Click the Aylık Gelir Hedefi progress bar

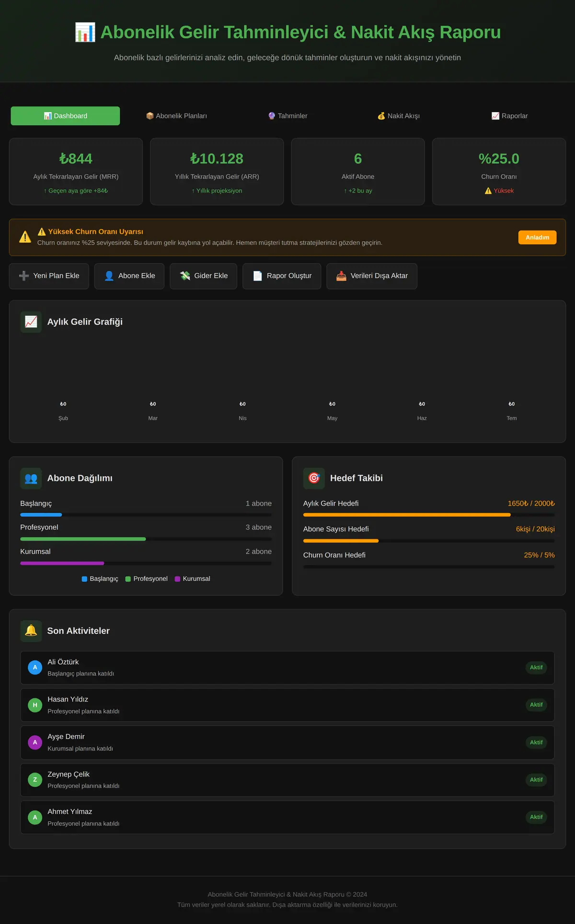tap(429, 515)
